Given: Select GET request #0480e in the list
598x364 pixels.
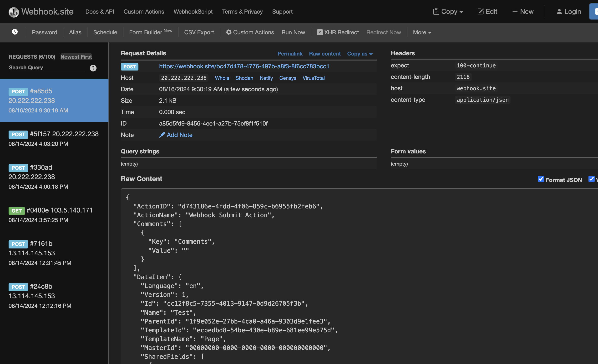Looking at the screenshot, I should tap(54, 215).
